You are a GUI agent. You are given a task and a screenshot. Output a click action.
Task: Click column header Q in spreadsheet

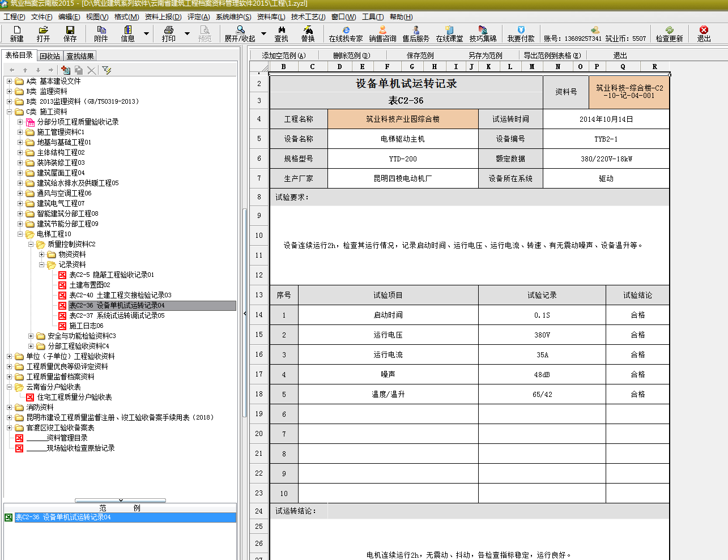623,66
